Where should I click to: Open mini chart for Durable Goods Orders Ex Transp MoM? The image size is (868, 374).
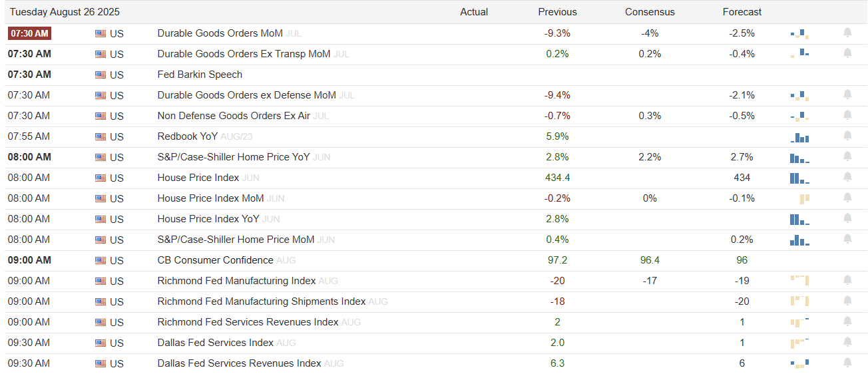(x=799, y=53)
